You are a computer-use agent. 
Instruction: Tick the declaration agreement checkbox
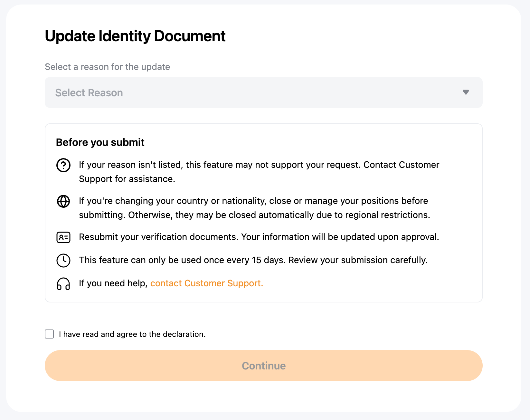[x=49, y=334]
